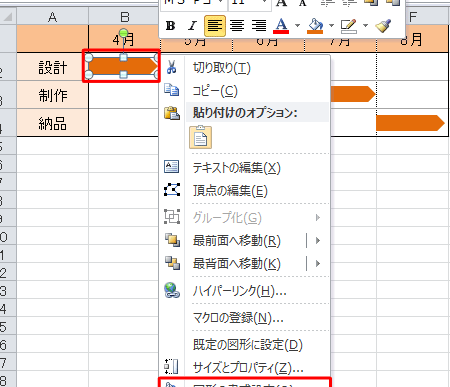This screenshot has width=450, height=387.
Task: Select the 8月 header cell
Action: click(x=413, y=39)
